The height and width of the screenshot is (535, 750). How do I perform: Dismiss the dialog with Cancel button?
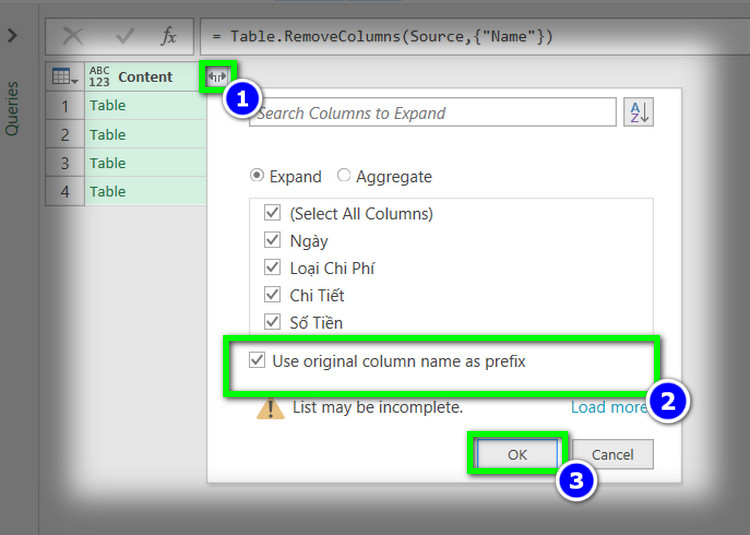click(612, 454)
